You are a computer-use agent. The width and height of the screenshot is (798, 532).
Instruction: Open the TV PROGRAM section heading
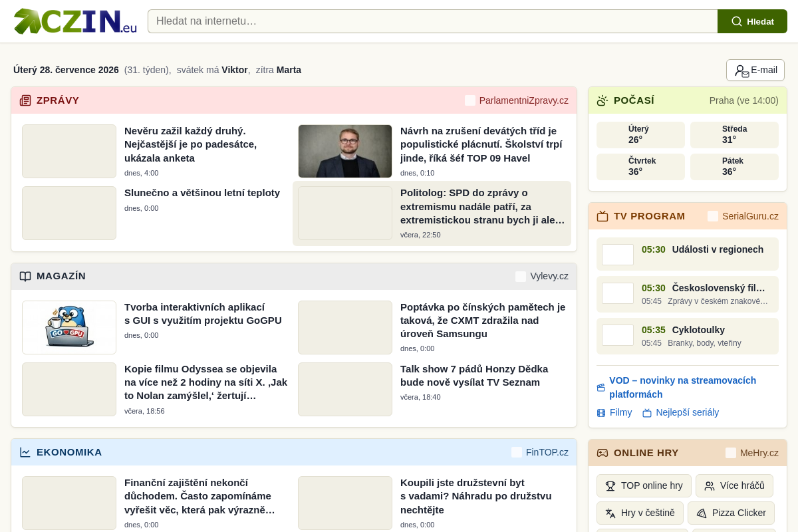649,216
